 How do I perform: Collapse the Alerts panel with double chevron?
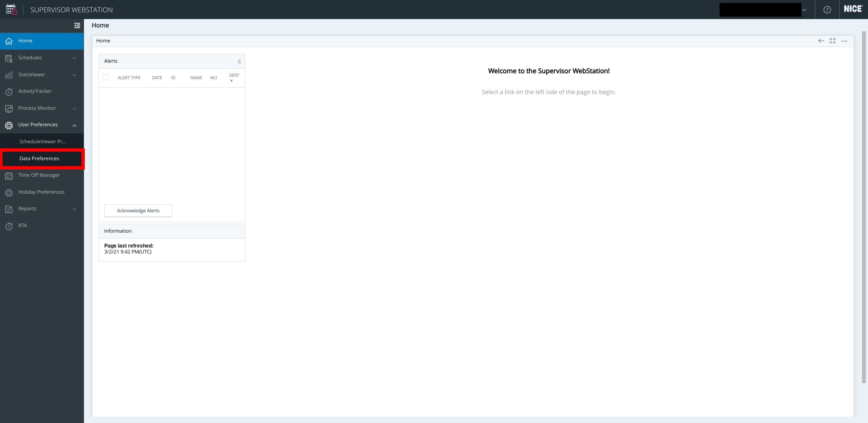click(239, 61)
